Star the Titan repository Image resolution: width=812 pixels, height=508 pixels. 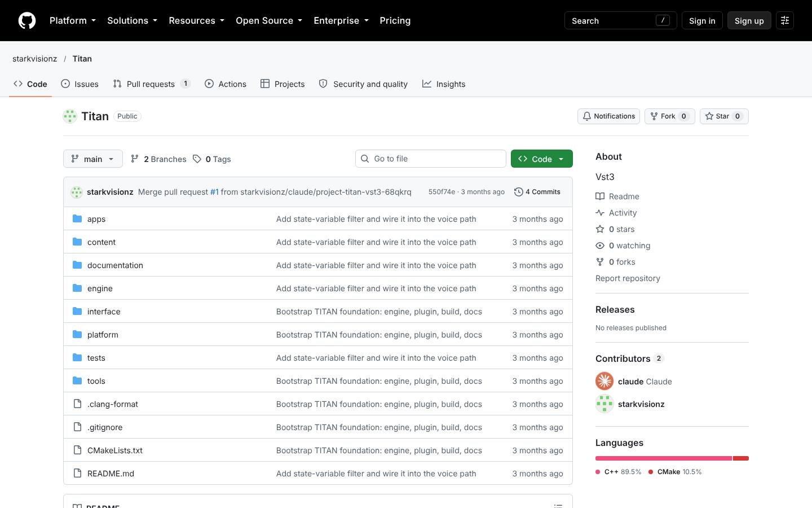724,116
